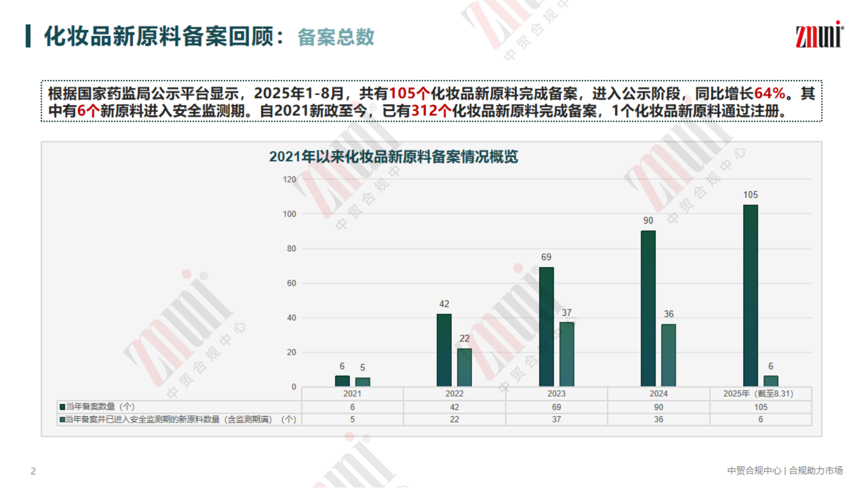The image size is (868, 488).
Task: Select the 2021 teal bar labeled 5
Action: 363,382
